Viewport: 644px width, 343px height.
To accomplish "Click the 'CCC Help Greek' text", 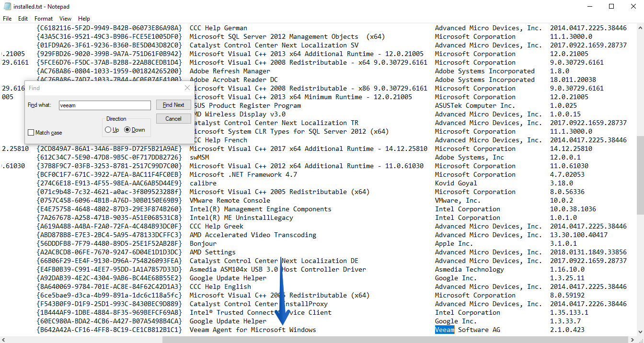I will click(217, 226).
